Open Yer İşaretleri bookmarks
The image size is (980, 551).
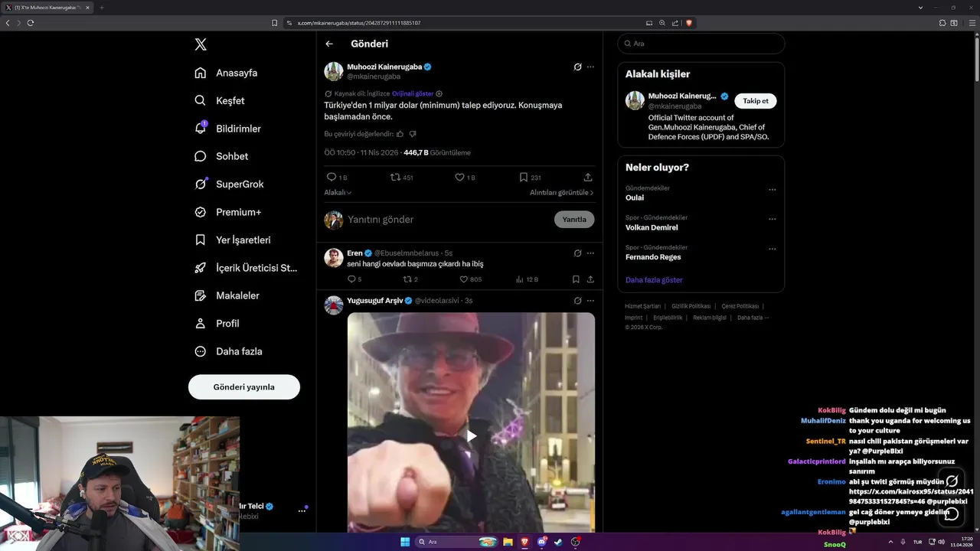coord(232,240)
